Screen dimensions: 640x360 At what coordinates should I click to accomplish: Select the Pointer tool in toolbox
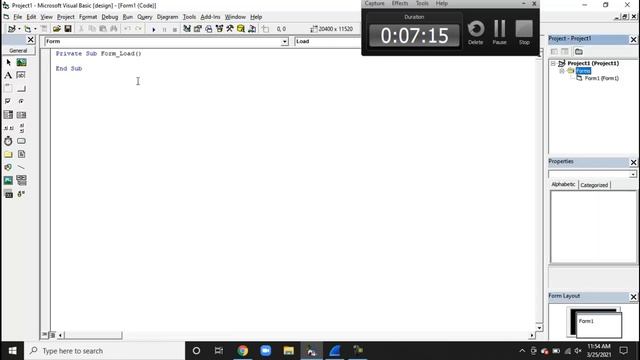coord(8,62)
